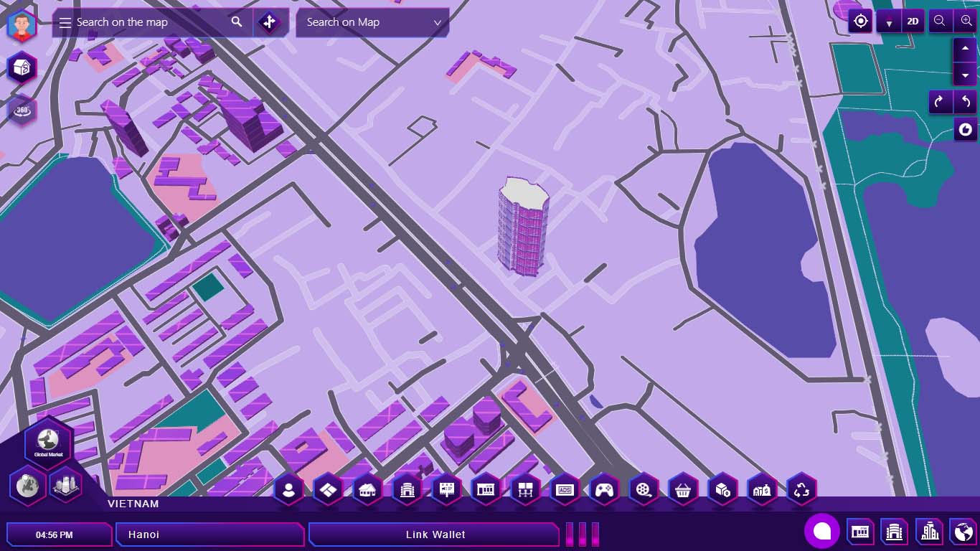
Task: Open the ADS advertising icon
Action: tap(565, 490)
